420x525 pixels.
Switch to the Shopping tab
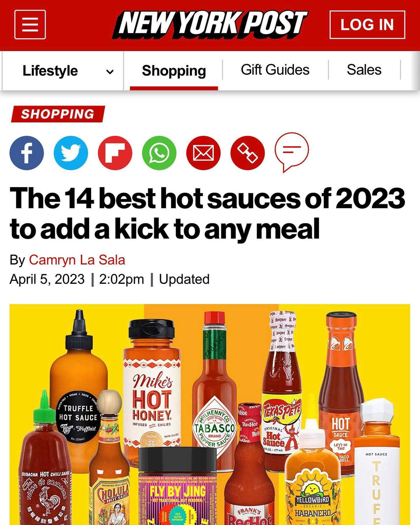point(174,71)
